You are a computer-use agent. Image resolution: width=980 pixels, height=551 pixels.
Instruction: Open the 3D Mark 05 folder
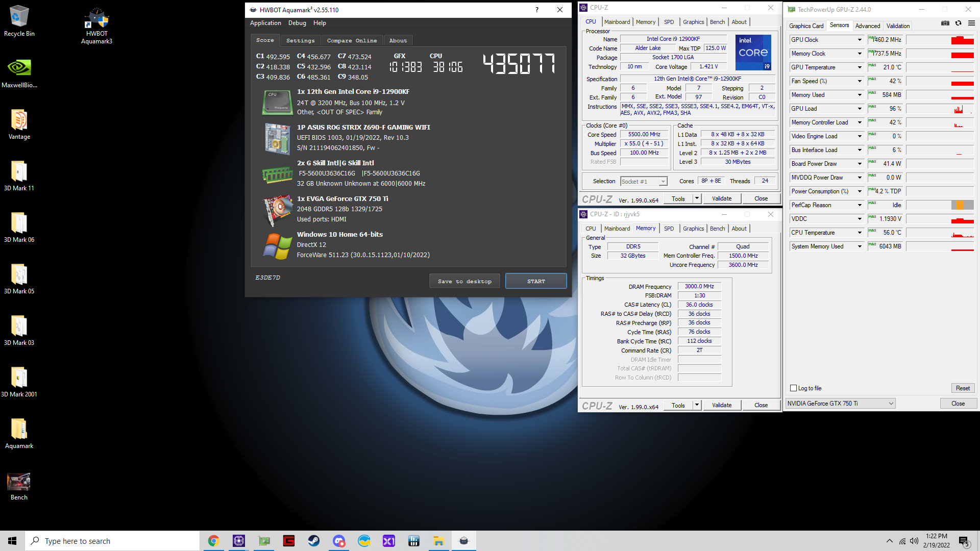click(x=19, y=280)
